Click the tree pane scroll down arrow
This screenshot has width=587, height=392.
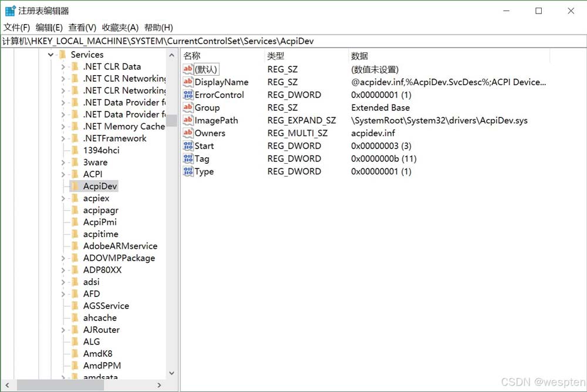(x=171, y=373)
